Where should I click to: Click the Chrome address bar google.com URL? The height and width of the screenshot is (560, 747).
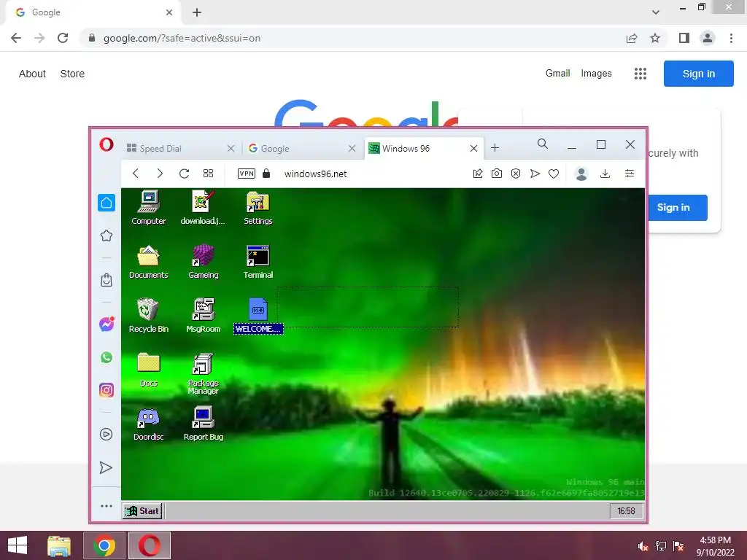tap(182, 38)
